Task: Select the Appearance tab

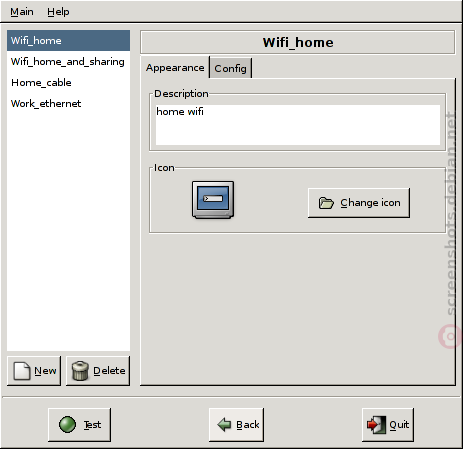Action: click(175, 68)
